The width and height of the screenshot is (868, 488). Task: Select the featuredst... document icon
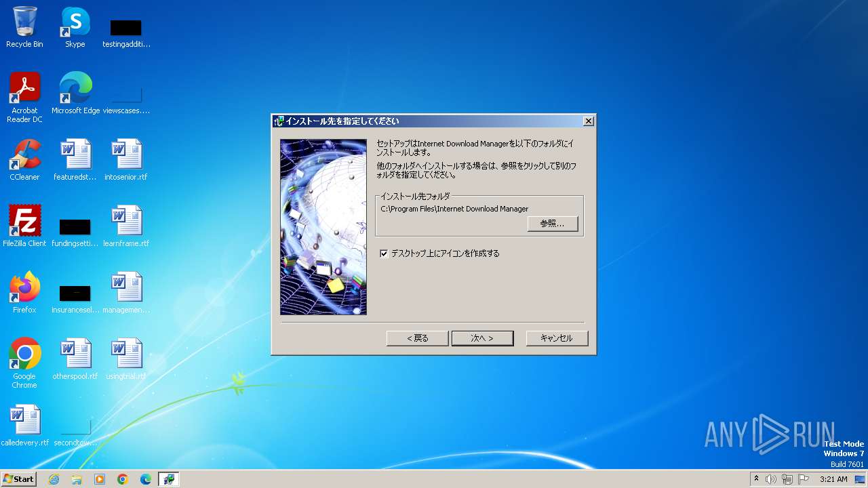pos(75,160)
